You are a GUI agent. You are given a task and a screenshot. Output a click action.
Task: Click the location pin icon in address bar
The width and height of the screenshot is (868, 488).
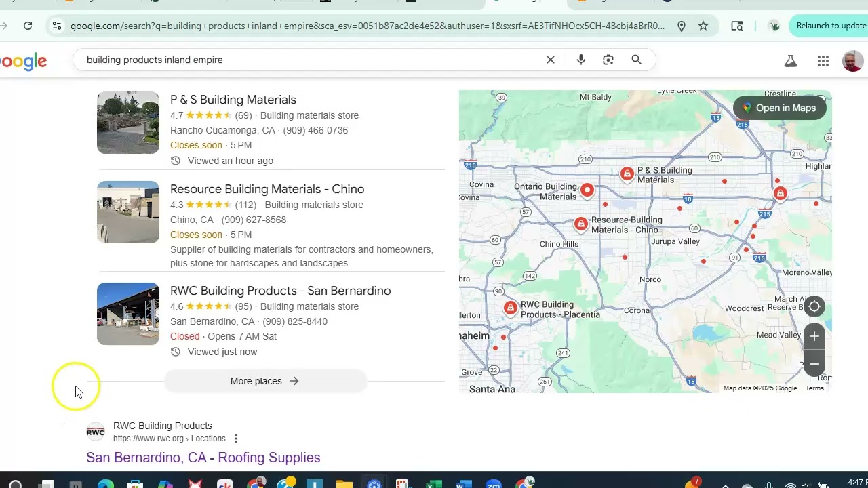point(682,26)
